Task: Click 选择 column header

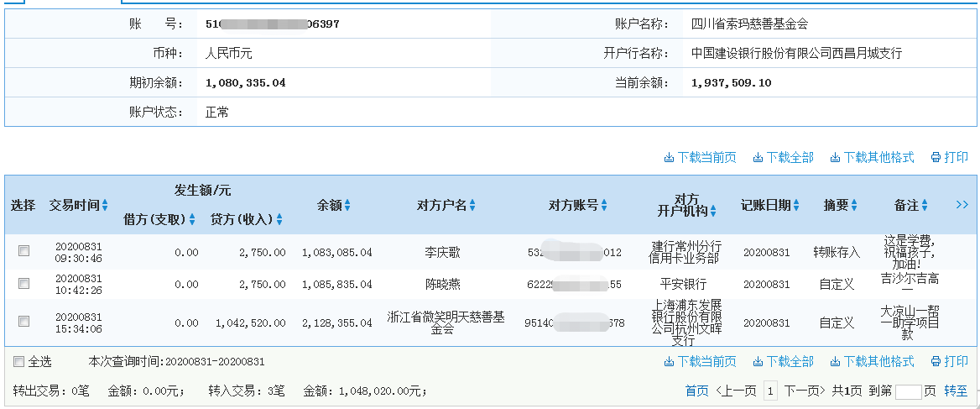Action: click(x=23, y=206)
